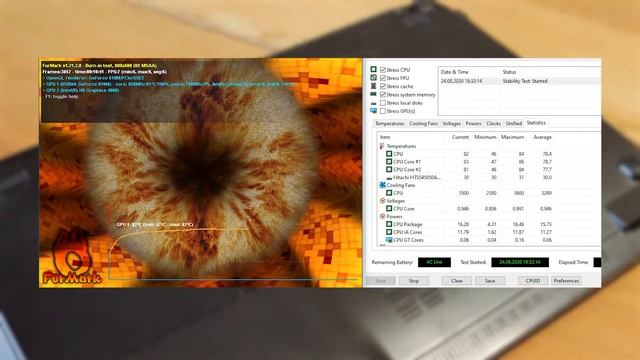Uncheck the Stress CPU checkbox
This screenshot has width=640, height=360.
click(383, 70)
